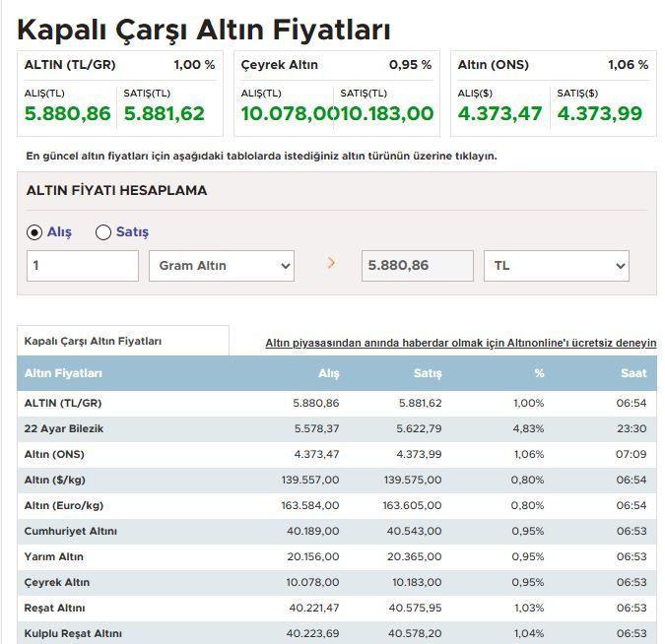Viewport: 665px width, 644px height.
Task: Open the TL currency dropdown
Action: tap(556, 266)
